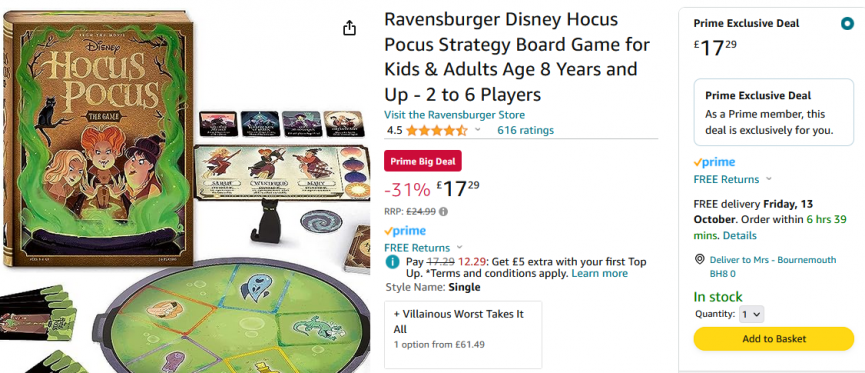Click the prime logo in the buy box
This screenshot has height=373, width=865.
714,162
